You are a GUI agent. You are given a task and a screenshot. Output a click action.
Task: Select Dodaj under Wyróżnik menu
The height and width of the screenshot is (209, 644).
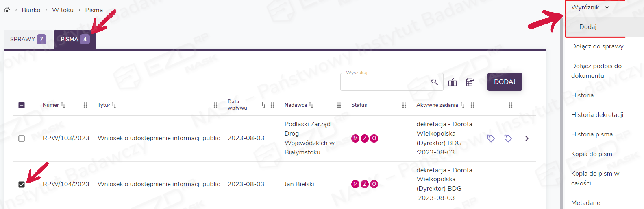point(588,27)
